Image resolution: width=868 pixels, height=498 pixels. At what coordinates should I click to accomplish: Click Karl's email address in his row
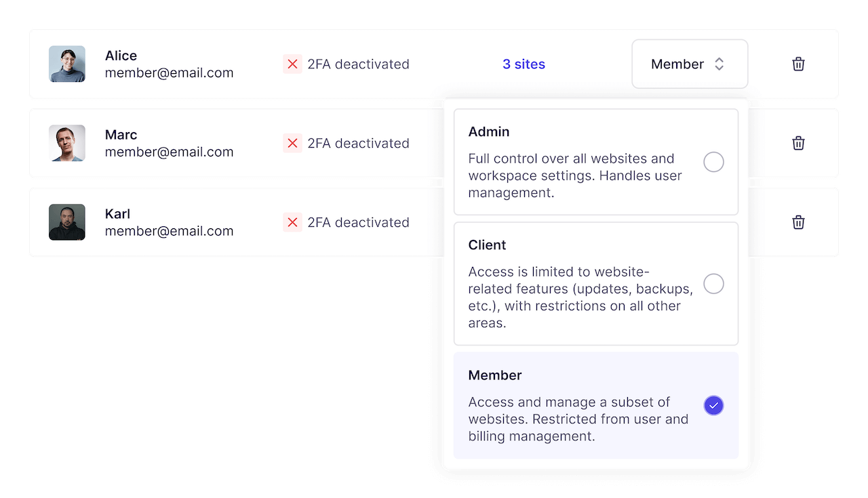pyautogui.click(x=169, y=230)
